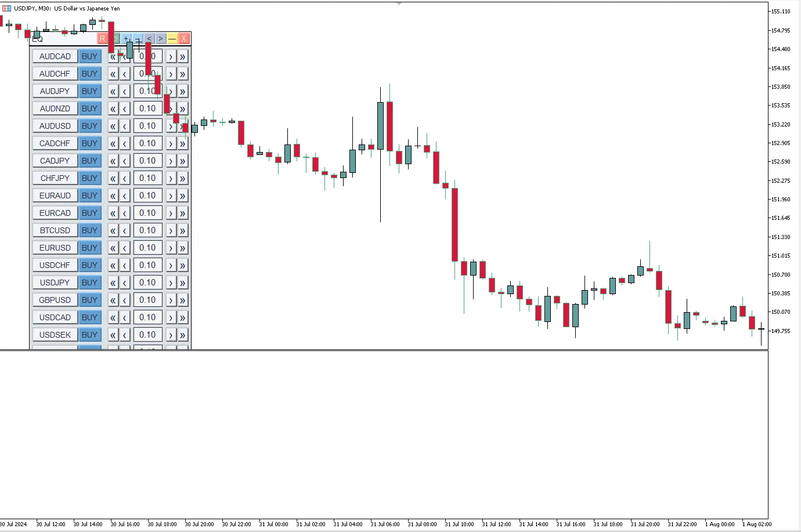Increase USDSEK lot with double-right arrow
Viewport: 801px width, 532px height.
click(x=182, y=335)
